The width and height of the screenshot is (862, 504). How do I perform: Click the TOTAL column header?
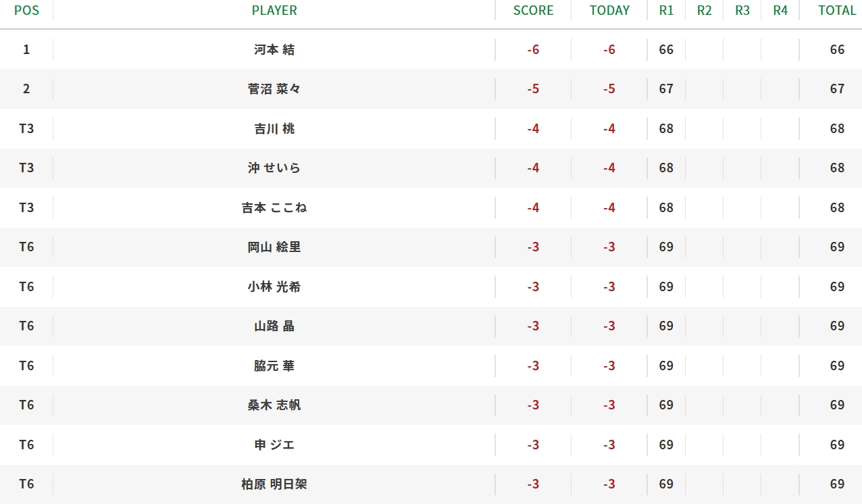[837, 10]
